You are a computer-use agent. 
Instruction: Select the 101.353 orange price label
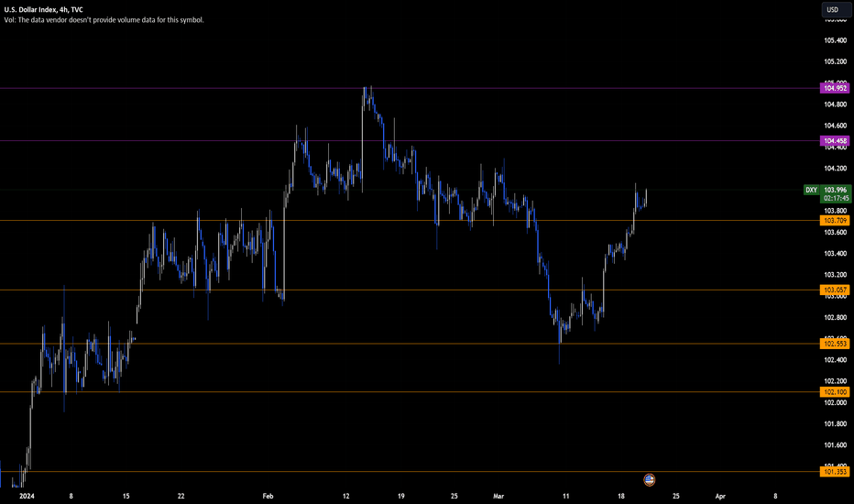835,472
